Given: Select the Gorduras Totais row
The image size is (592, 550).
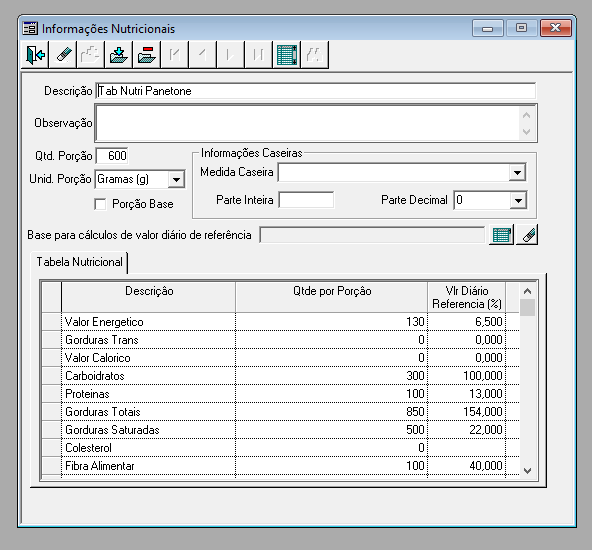Looking at the screenshot, I should tap(280, 411).
